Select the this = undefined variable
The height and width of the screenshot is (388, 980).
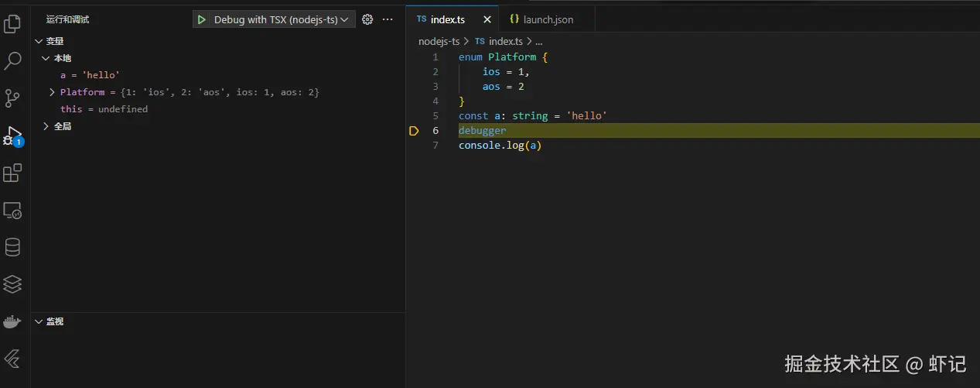104,109
